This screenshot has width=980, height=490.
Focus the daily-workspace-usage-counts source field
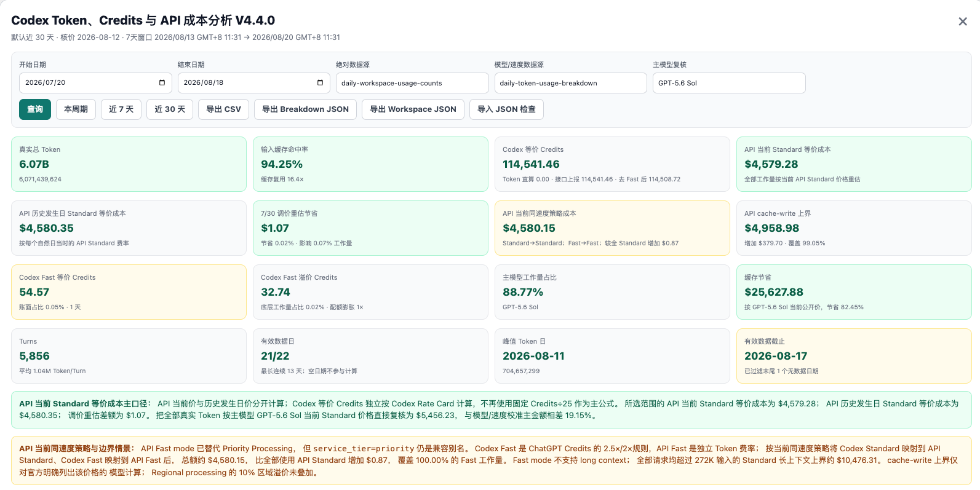pyautogui.click(x=412, y=83)
